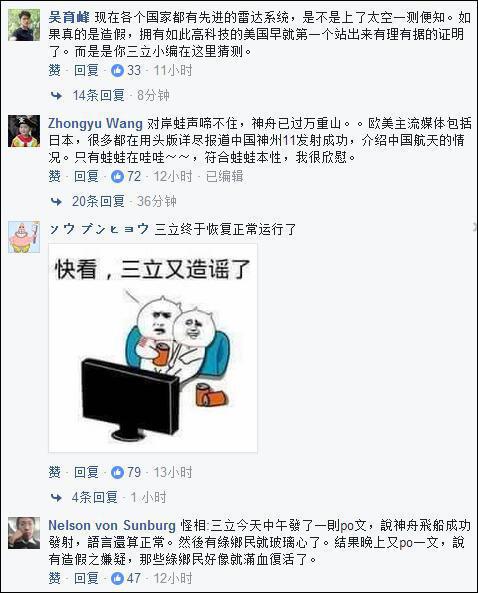Visit Nelson von Sunburg's profile name link
The image size is (478, 593).
112,525
